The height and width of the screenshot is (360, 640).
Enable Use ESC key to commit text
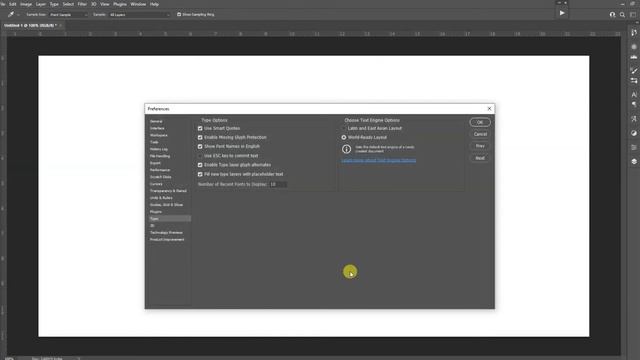(x=200, y=156)
